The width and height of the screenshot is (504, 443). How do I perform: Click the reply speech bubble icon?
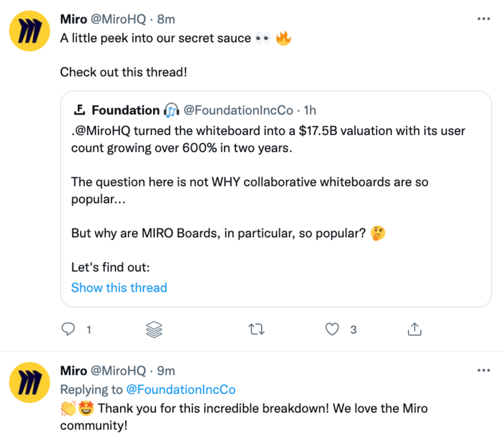point(68,329)
